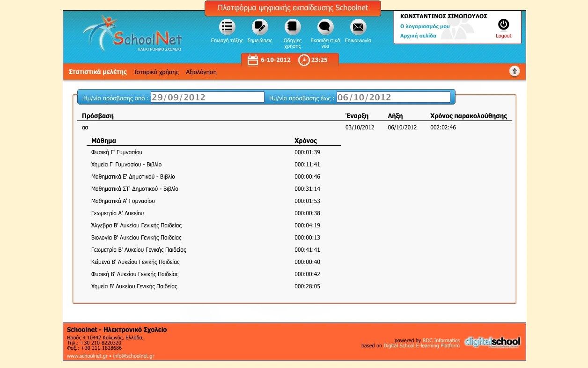588x368 pixels.
Task: Click the scroll-to-top arrow icon
Action: click(x=514, y=71)
